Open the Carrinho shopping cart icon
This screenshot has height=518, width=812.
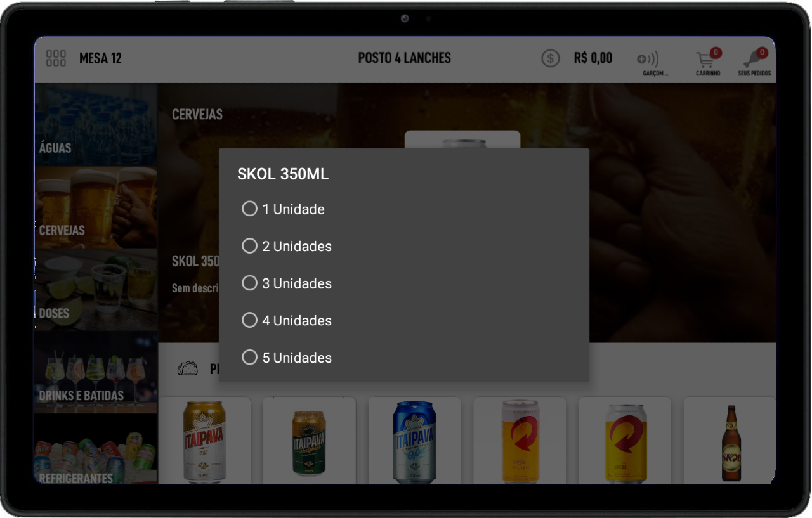tap(708, 63)
